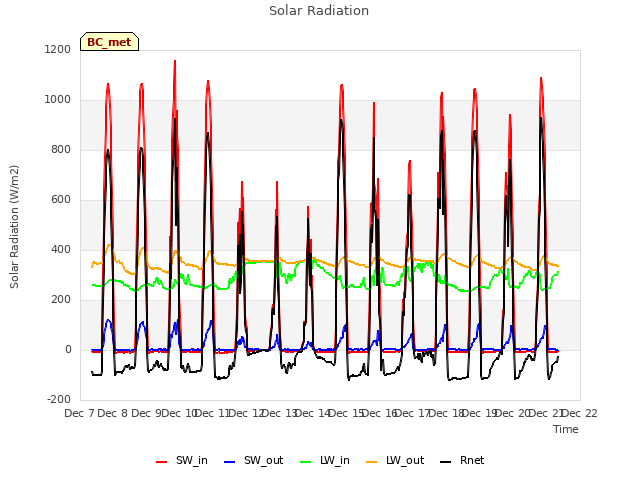Select the black Rnet legend swatch
This screenshot has width=640, height=480.
click(x=446, y=462)
